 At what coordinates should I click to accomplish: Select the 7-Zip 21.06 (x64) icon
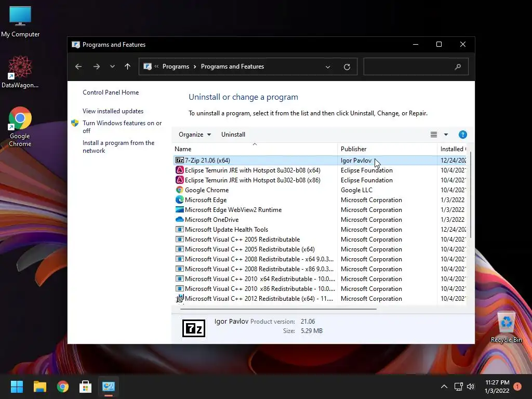click(179, 160)
